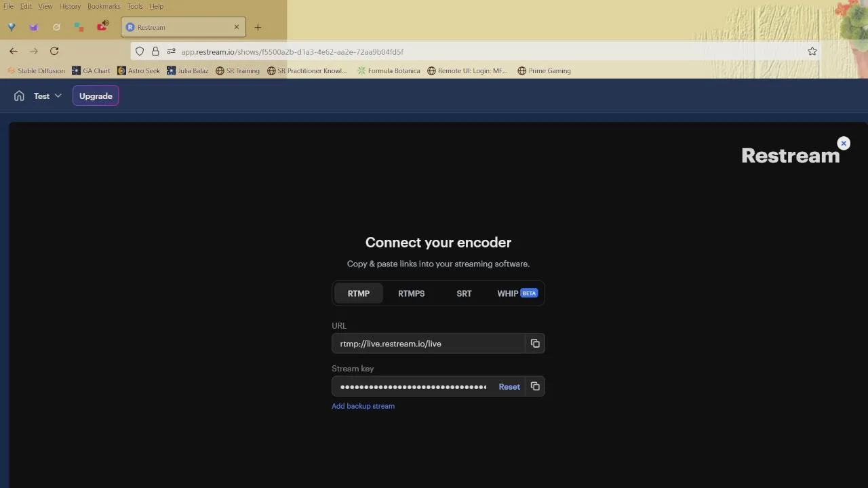Screen dimensions: 868x488
Task: Open the pinned tab playing audio
Action: (102, 27)
